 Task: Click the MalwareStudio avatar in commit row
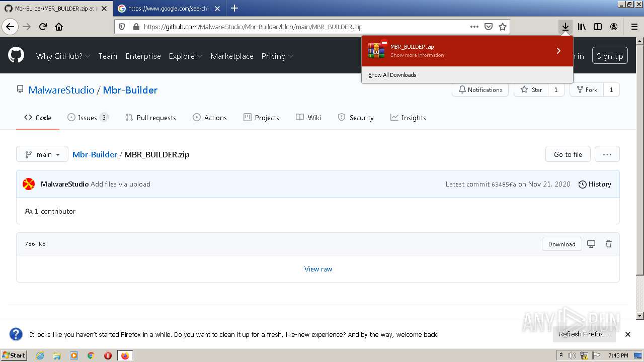29,184
